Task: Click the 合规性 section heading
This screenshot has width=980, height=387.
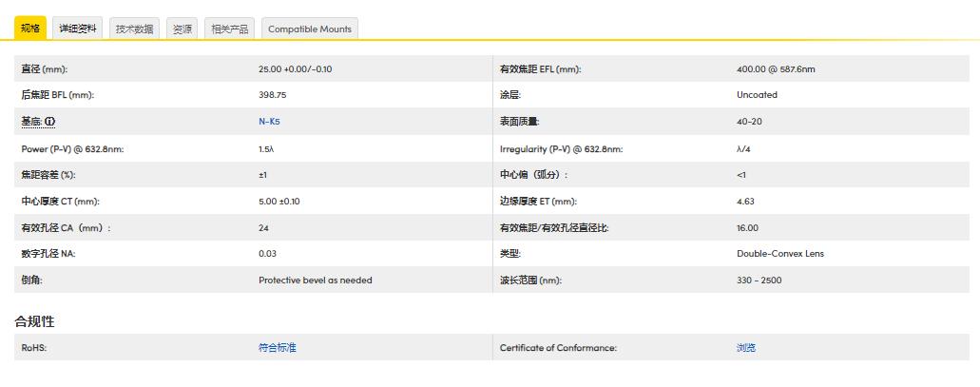Action: click(34, 321)
